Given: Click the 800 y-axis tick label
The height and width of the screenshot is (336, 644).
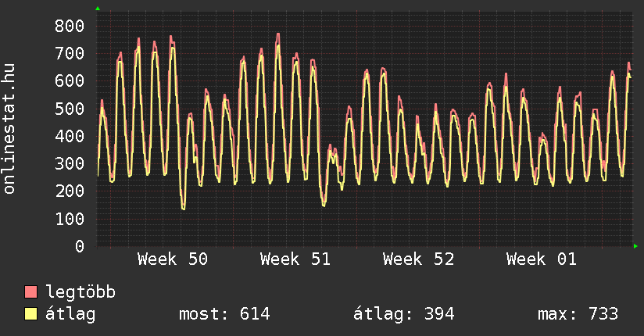Looking at the screenshot, I should (69, 26).
